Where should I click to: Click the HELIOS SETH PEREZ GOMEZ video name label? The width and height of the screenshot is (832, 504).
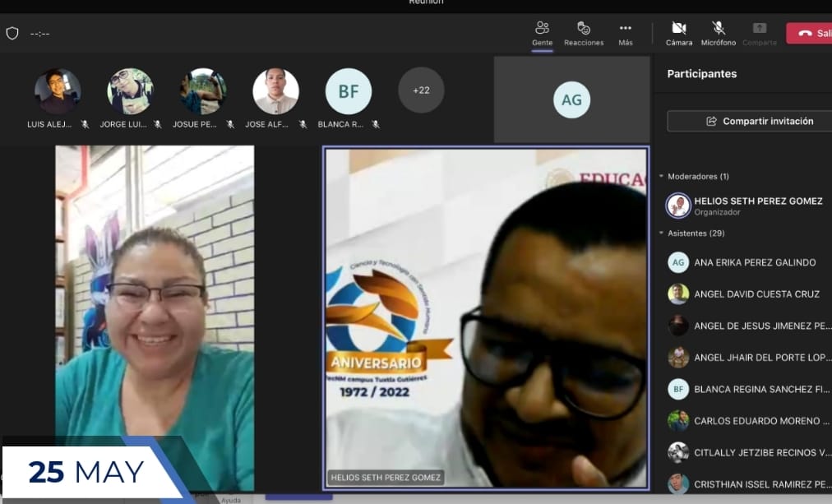[x=386, y=478]
